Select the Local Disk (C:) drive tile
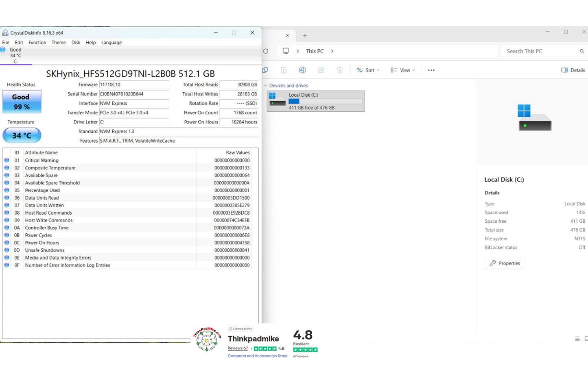 316,101
